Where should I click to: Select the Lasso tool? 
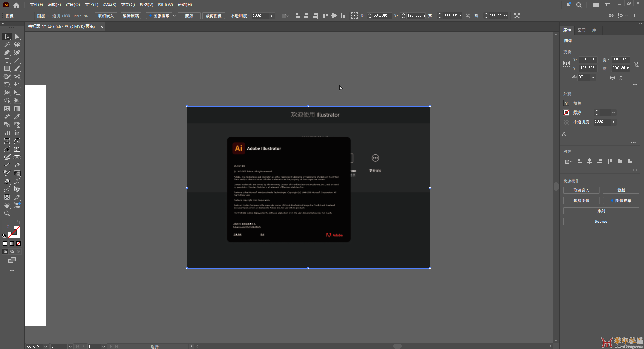tap(17, 44)
